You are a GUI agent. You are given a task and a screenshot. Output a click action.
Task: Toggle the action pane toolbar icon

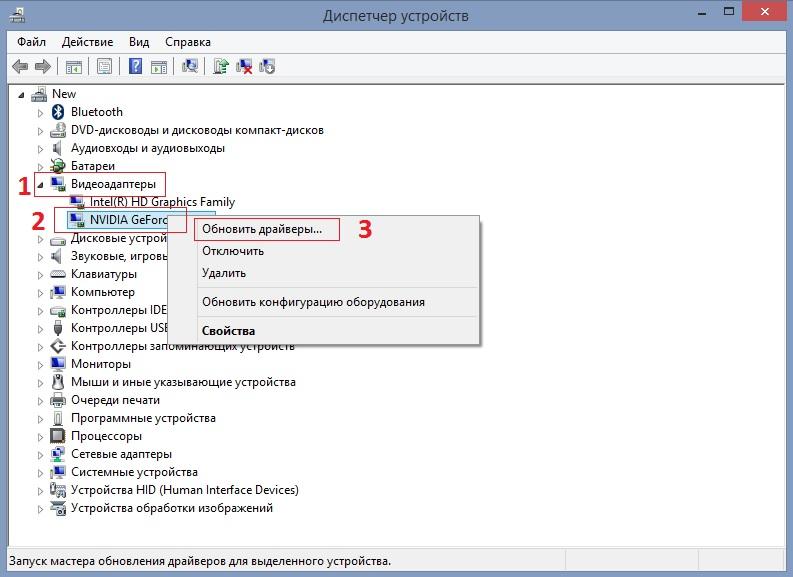(x=159, y=66)
